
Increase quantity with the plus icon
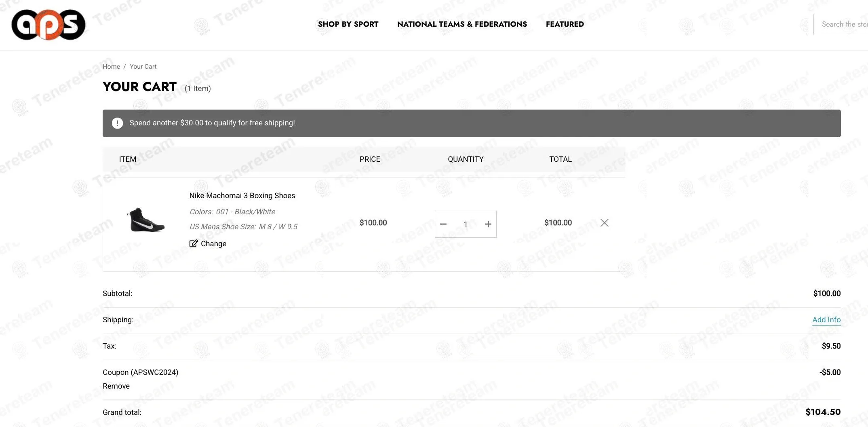click(x=488, y=224)
